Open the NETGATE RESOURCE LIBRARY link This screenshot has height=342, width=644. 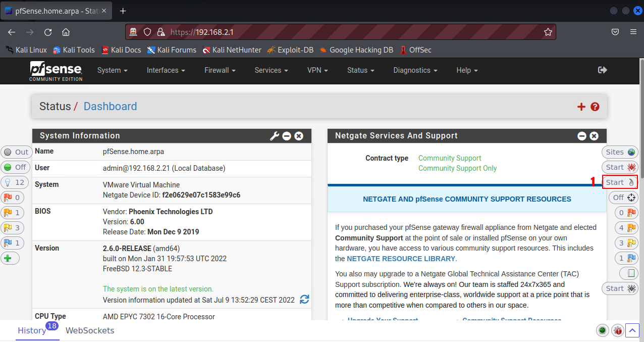pos(401,259)
